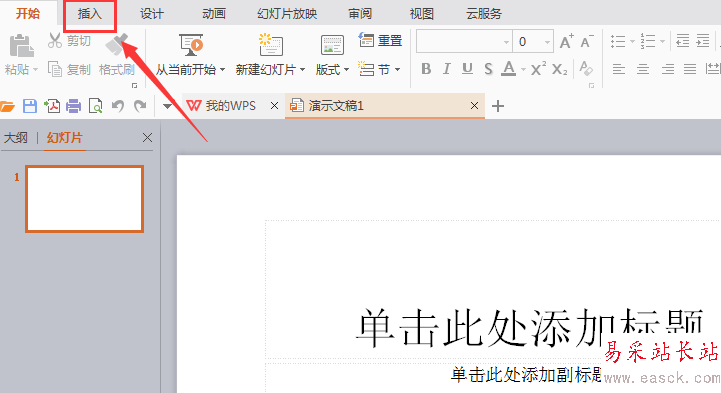Click the Reset (重置) slide icon
The height and width of the screenshot is (393, 721).
pyautogui.click(x=366, y=40)
